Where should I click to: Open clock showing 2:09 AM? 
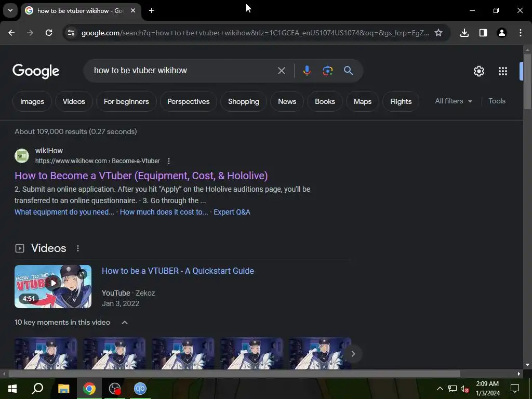(487, 389)
